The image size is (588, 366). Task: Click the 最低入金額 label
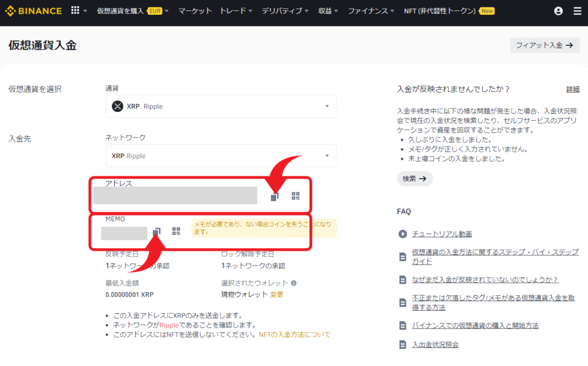[122, 283]
